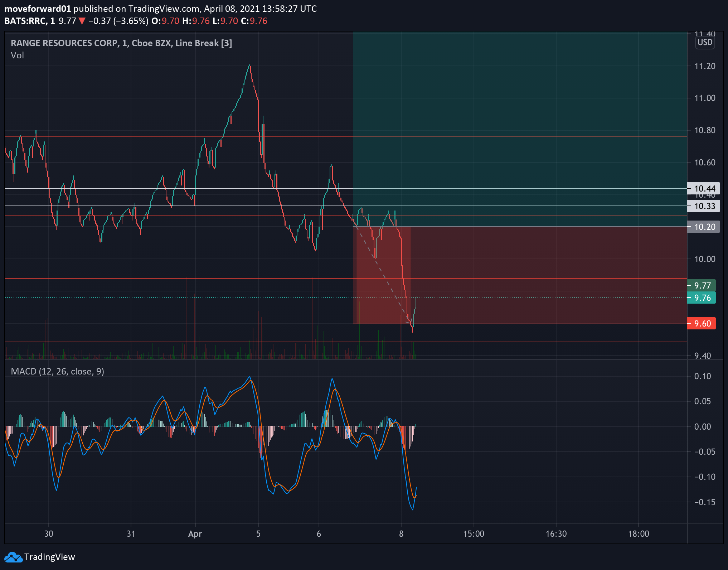The height and width of the screenshot is (570, 728).
Task: Click the 18:00 time axis label
Action: pyautogui.click(x=639, y=534)
